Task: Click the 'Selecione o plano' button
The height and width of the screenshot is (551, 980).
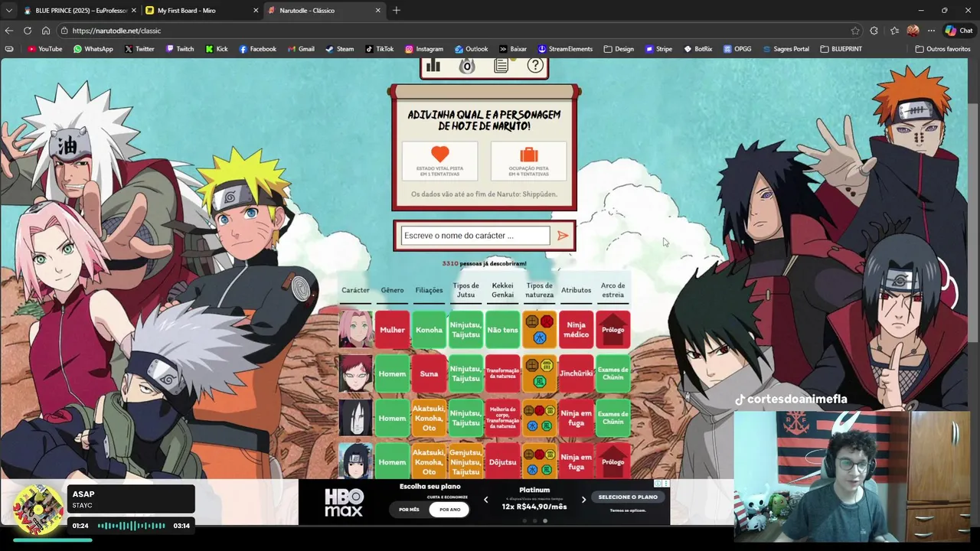Action: point(628,497)
